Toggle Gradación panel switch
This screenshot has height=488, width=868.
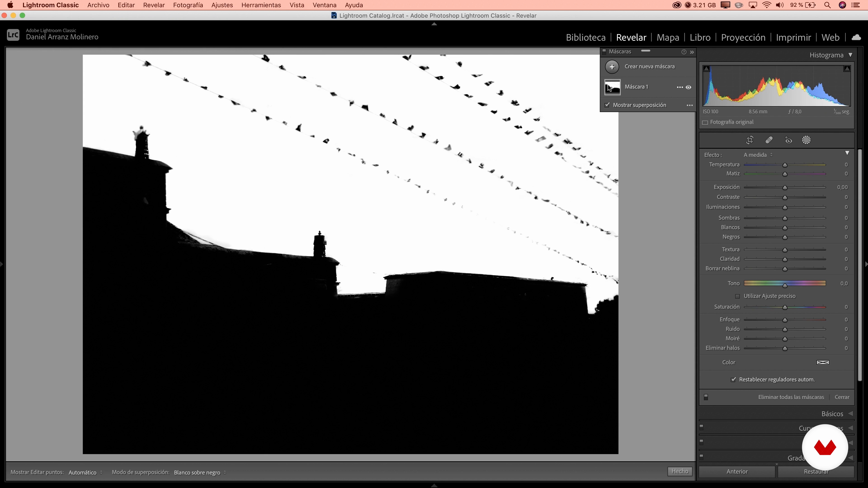pyautogui.click(x=702, y=457)
